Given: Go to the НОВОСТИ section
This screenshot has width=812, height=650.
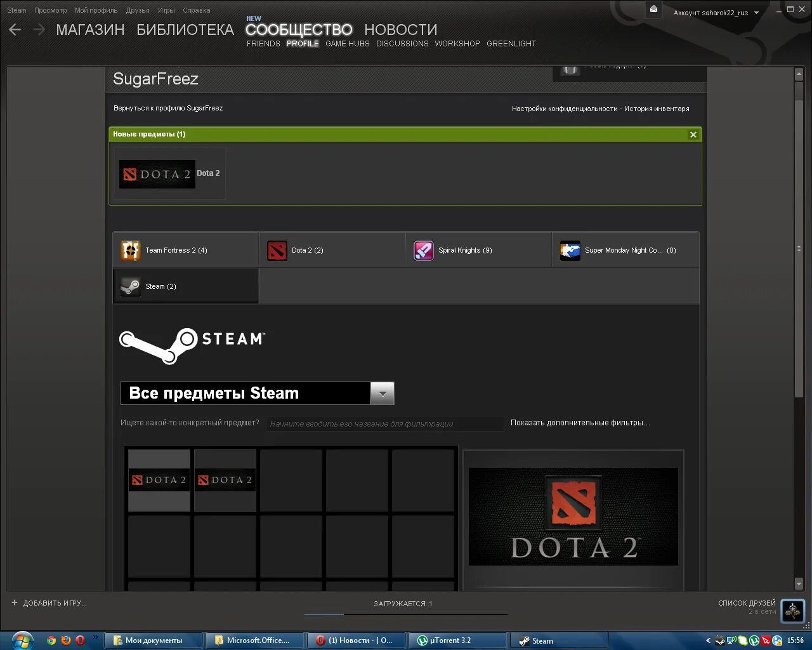Looking at the screenshot, I should pyautogui.click(x=401, y=30).
